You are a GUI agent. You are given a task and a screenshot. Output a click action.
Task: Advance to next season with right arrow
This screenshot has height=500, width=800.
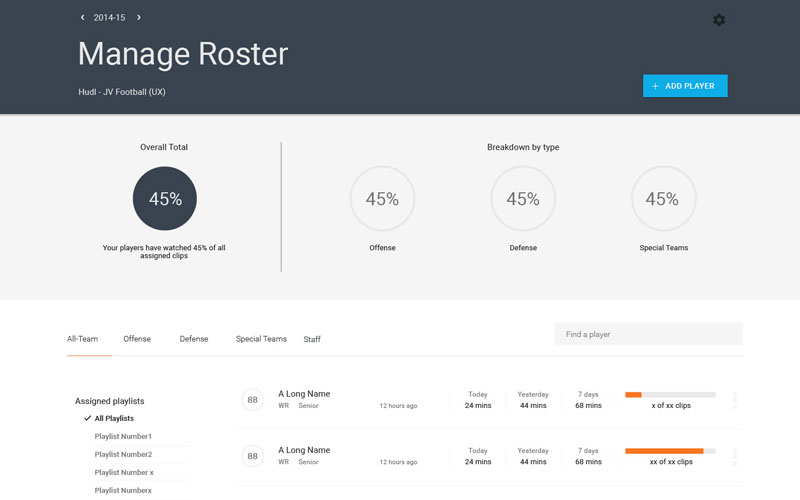[139, 18]
